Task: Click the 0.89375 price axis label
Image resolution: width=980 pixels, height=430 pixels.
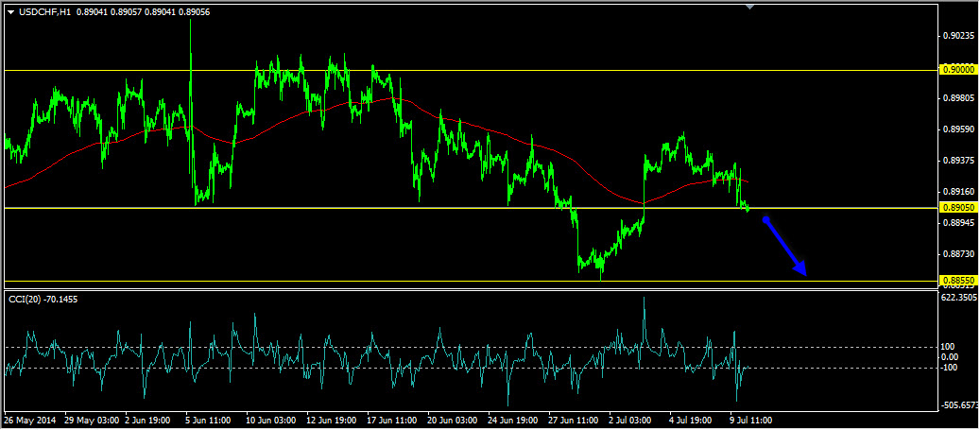Action: (x=959, y=161)
